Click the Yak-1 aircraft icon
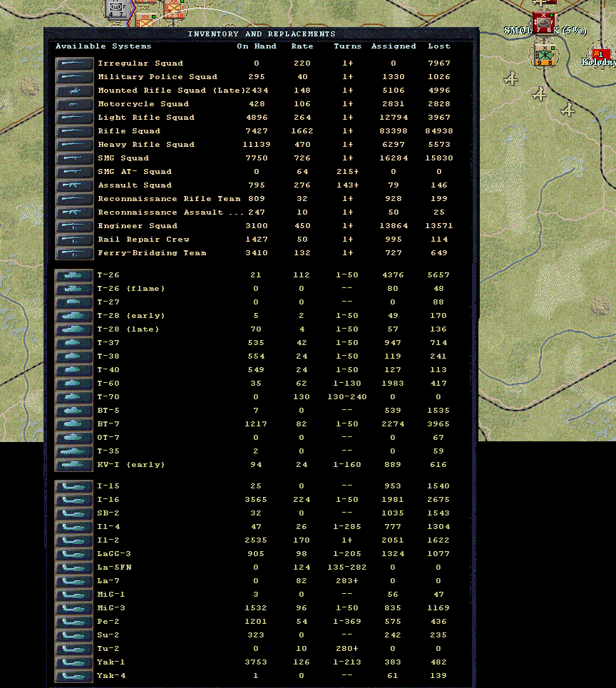The width and height of the screenshot is (616, 688). [x=74, y=662]
